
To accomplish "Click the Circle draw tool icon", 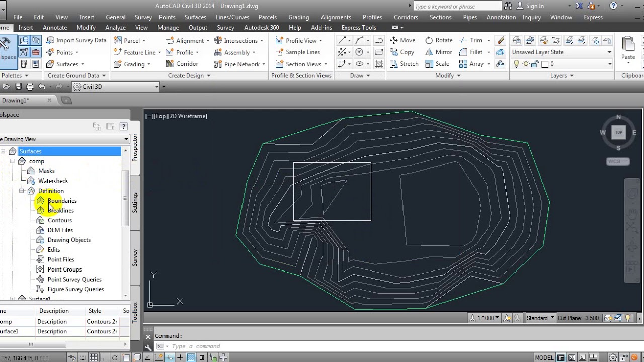I will click(x=359, y=52).
